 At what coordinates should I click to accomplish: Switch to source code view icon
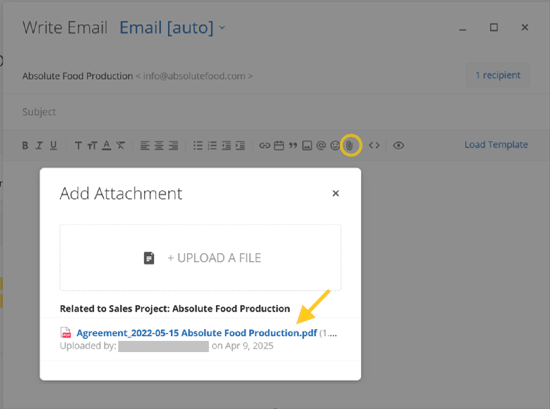click(x=374, y=145)
